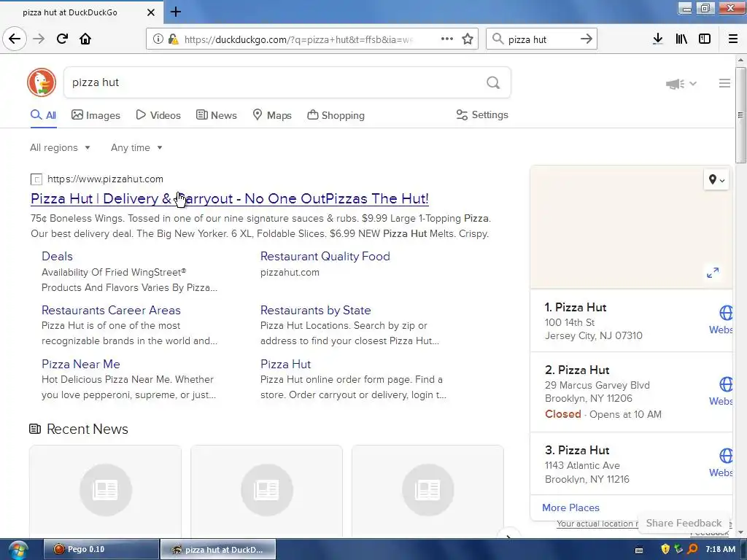Open the Deals sitelink
Image resolution: width=747 pixels, height=560 pixels.
(x=57, y=256)
